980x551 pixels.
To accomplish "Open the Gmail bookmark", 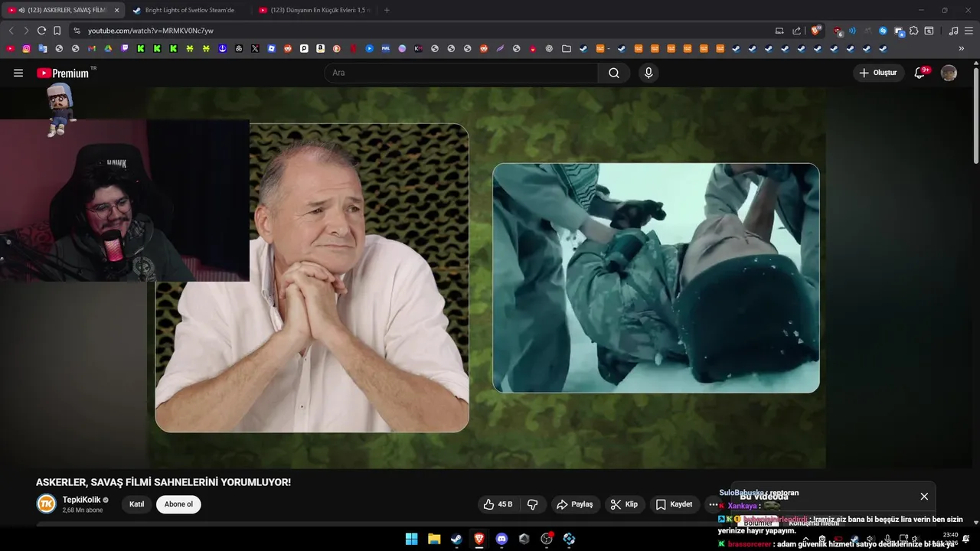I will click(91, 48).
